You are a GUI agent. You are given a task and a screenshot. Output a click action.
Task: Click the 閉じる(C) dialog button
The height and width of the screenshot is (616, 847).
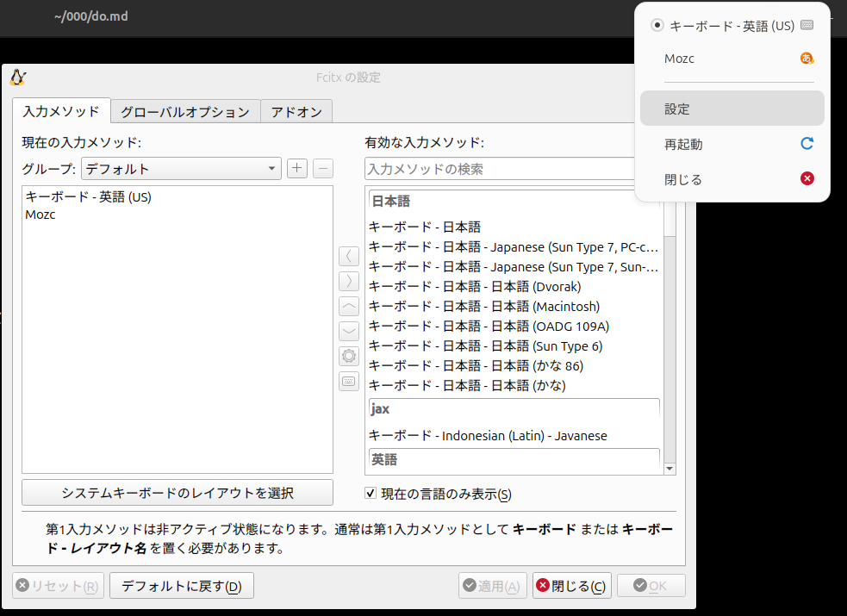point(572,586)
